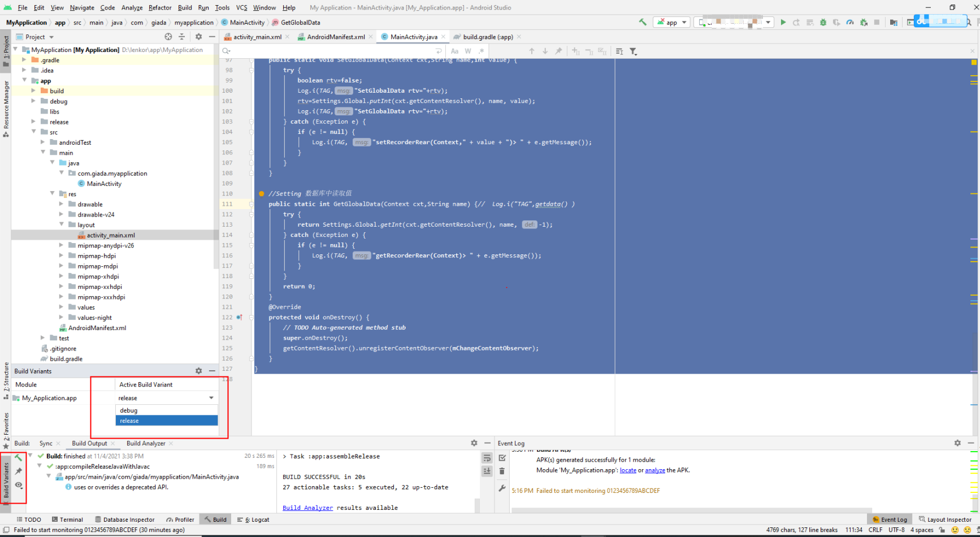Switch to activity_main.xml editor tab
The width and height of the screenshot is (980, 537).
257,37
